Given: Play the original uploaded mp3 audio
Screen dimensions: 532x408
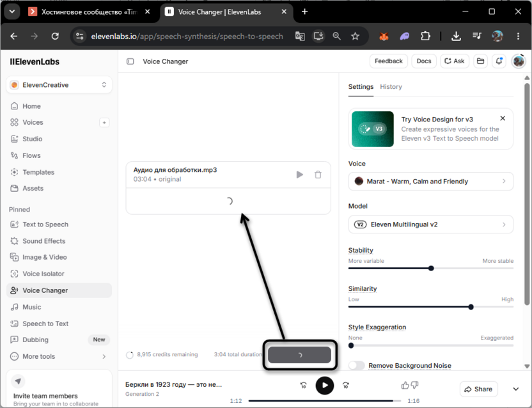Looking at the screenshot, I should [x=300, y=175].
